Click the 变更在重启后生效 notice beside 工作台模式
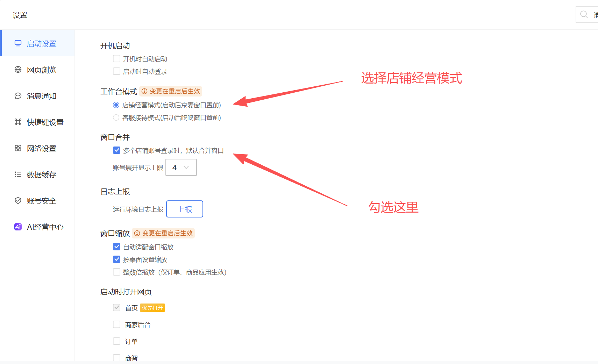Image resolution: width=598 pixels, height=364 pixels. (171, 91)
